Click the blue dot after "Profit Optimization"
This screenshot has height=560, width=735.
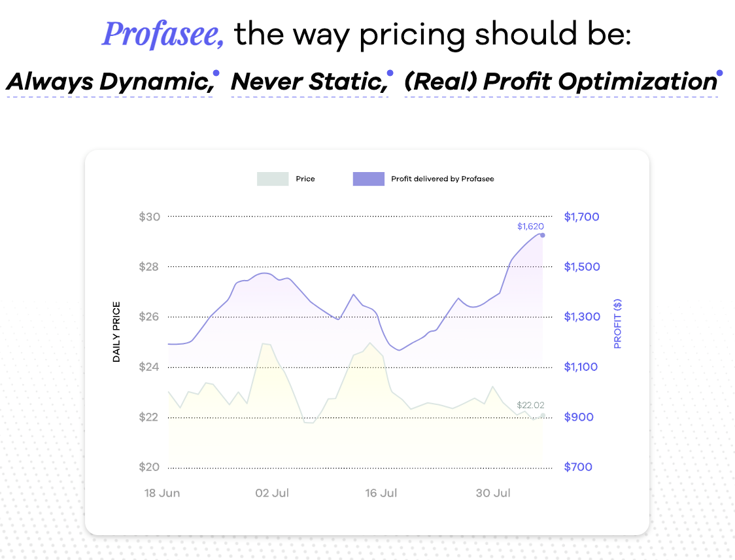pos(719,73)
